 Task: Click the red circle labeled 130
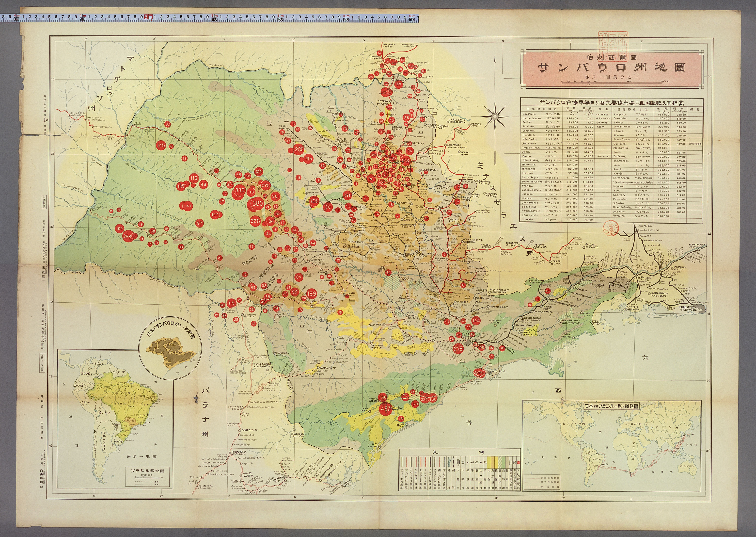383,397
